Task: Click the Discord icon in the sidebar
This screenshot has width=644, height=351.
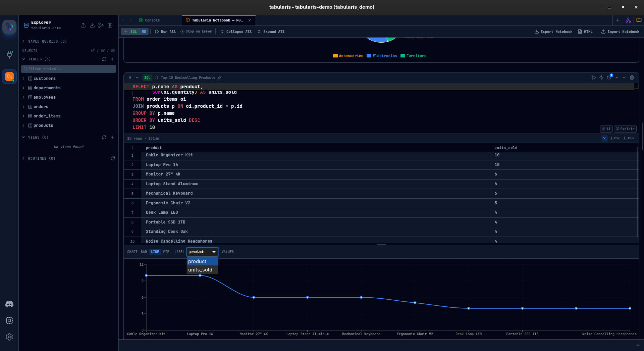Action: [9, 304]
